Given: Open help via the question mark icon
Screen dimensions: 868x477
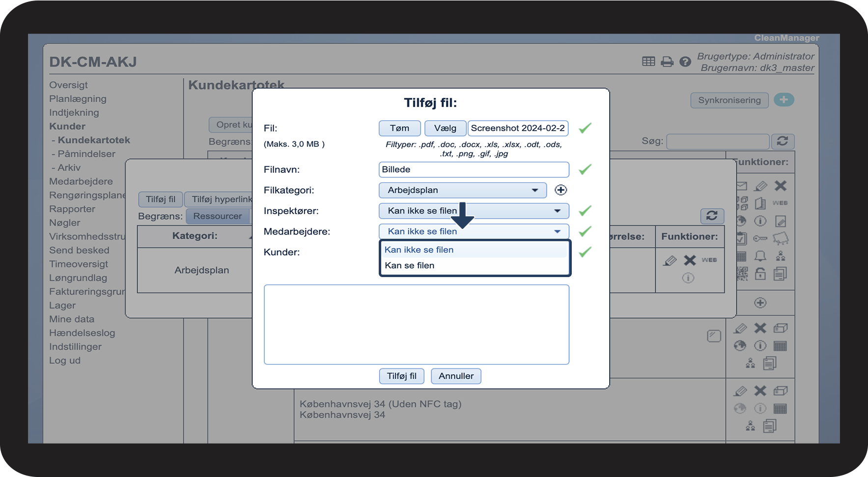Looking at the screenshot, I should pos(685,62).
